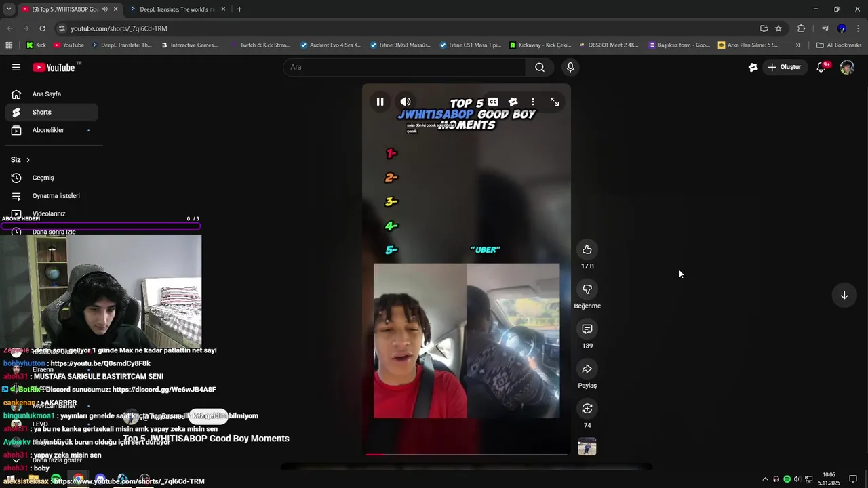The width and height of the screenshot is (868, 488).
Task: Toggle closed captions on the Short
Action: coord(493,102)
